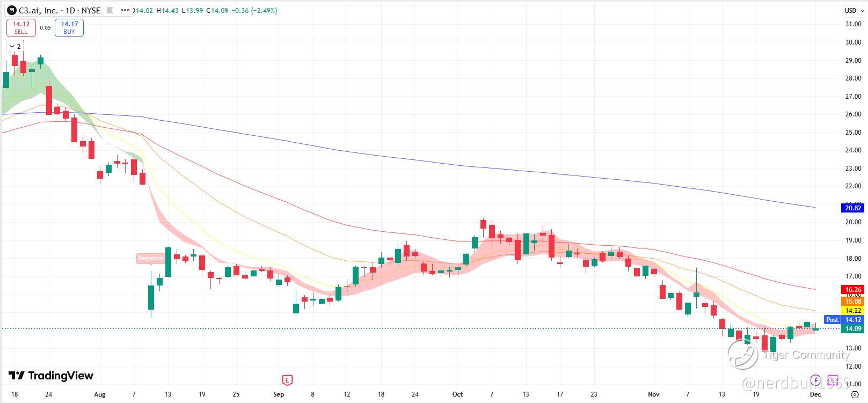Open the three-dot more menu in legend

[125, 11]
